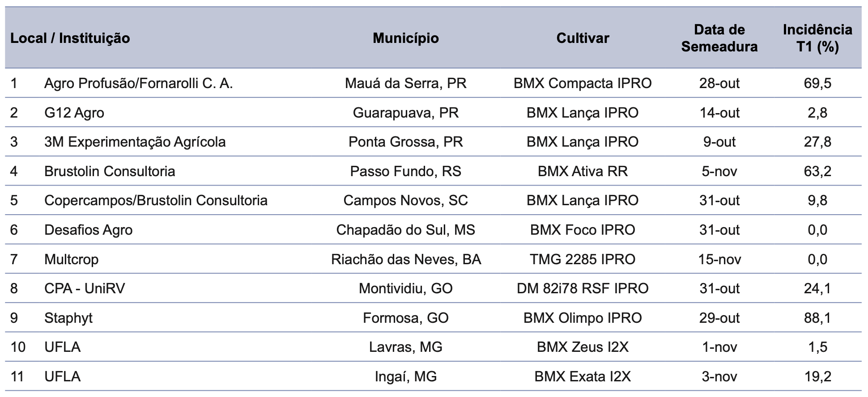Select the 69,5 incidence value
868x397 pixels.
click(x=817, y=83)
